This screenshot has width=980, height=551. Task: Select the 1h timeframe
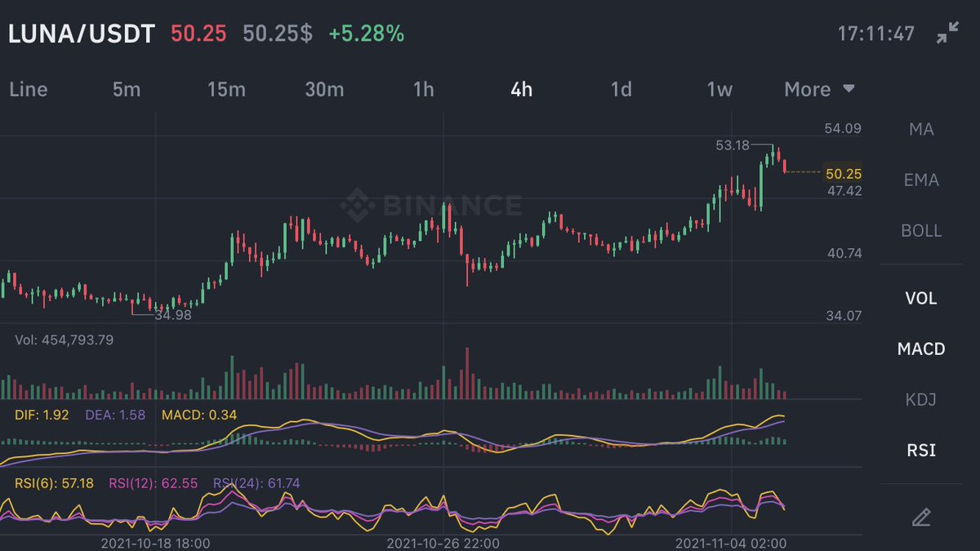pos(423,89)
